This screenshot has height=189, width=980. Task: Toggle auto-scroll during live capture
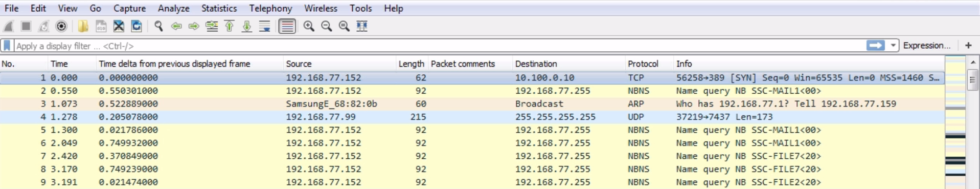pyautogui.click(x=265, y=26)
